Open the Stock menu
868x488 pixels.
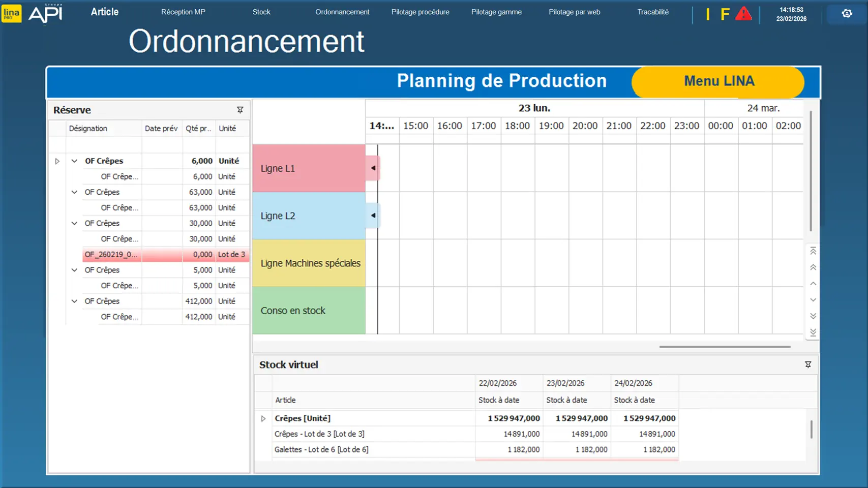(261, 12)
